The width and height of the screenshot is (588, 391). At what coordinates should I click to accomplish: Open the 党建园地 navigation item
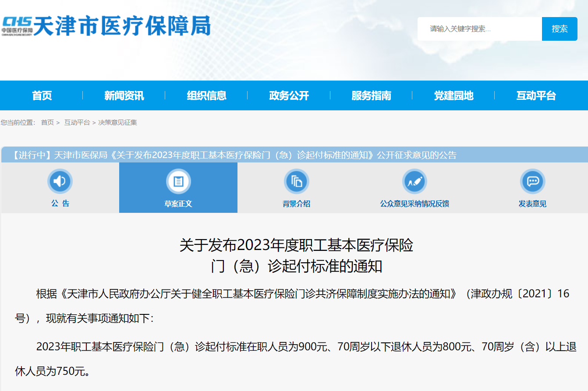pos(453,95)
